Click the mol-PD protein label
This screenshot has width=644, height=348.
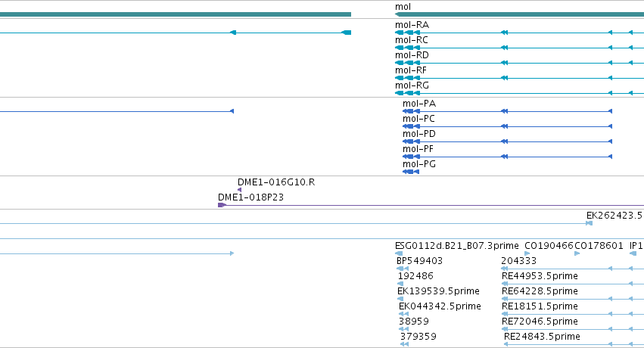pyautogui.click(x=419, y=134)
